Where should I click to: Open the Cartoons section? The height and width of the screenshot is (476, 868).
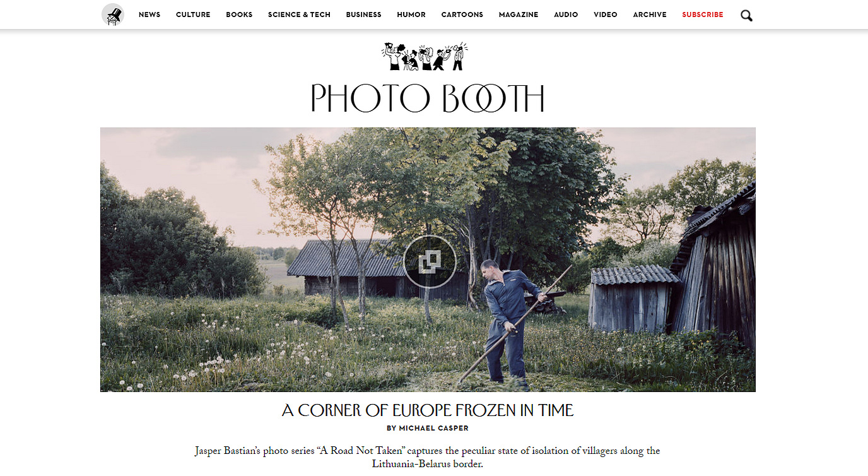(x=462, y=15)
